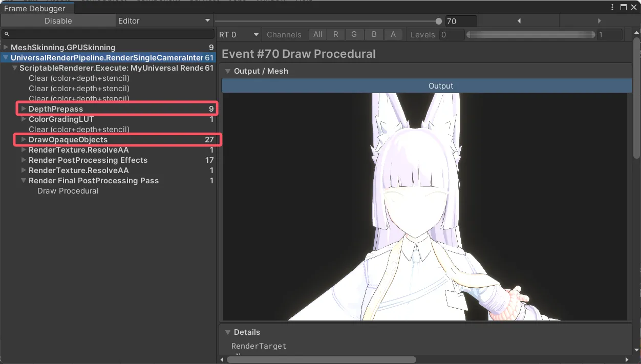Click the event number input field
This screenshot has width=641, height=364.
460,22
